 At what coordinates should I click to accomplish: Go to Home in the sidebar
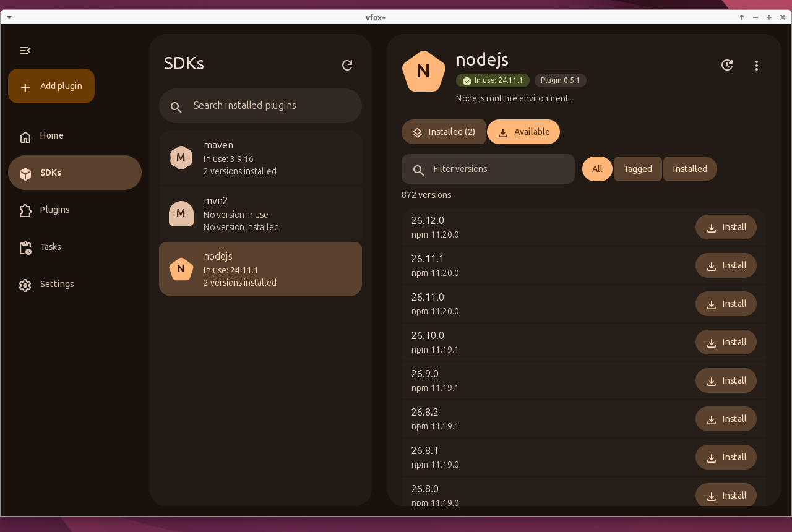point(75,135)
